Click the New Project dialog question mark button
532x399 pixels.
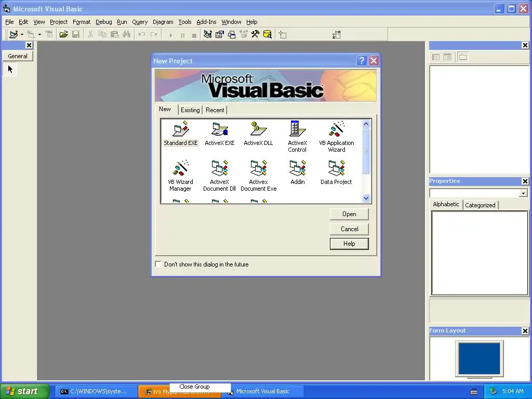pyautogui.click(x=362, y=61)
